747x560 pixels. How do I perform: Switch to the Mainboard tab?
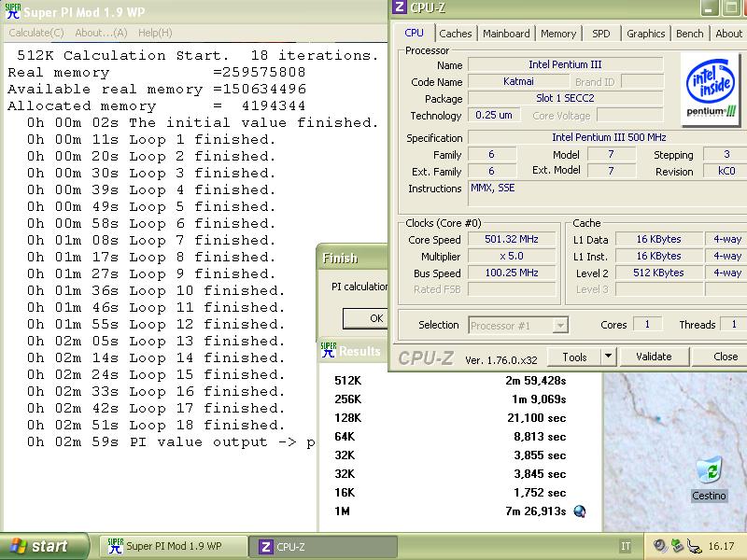coord(506,34)
